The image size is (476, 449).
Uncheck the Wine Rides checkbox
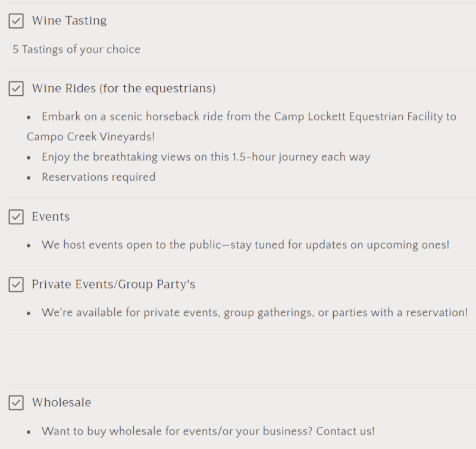(x=16, y=89)
